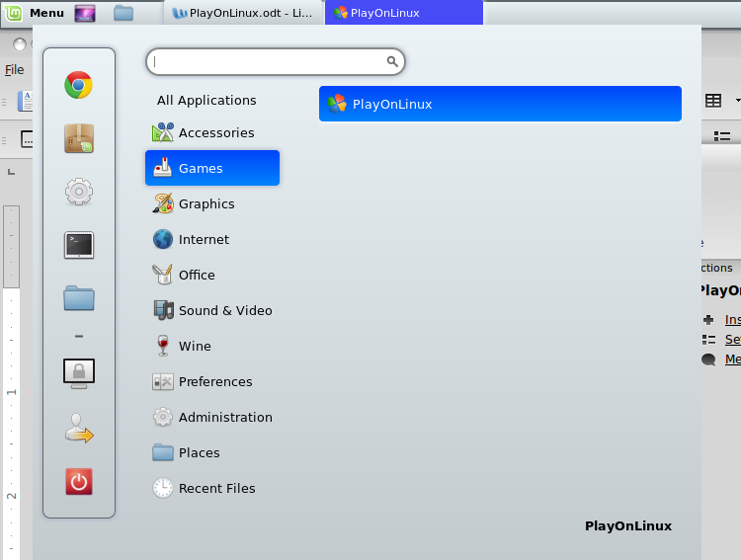Screen dimensions: 741x560
Task: Open folder launcher in top panel
Action: point(123,13)
